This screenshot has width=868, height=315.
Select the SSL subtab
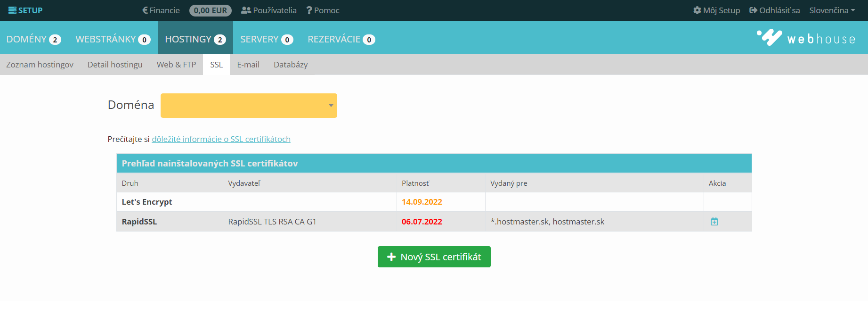point(216,65)
